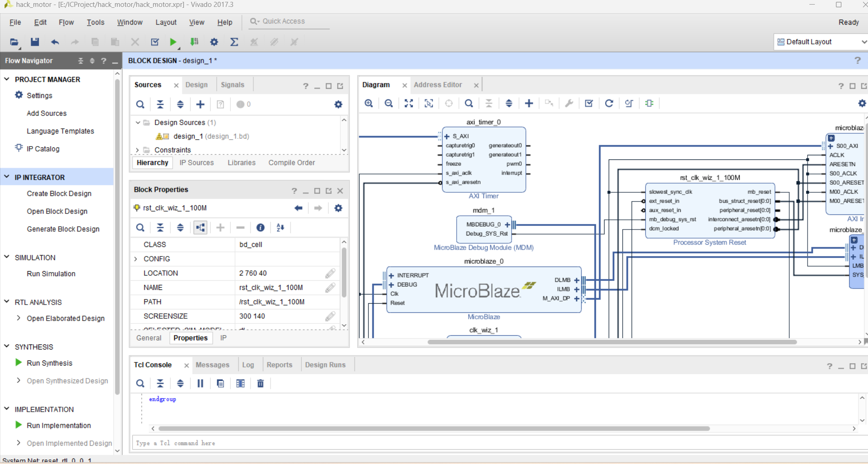Click Generate Block Design link
Image resolution: width=868 pixels, height=464 pixels.
pos(63,229)
